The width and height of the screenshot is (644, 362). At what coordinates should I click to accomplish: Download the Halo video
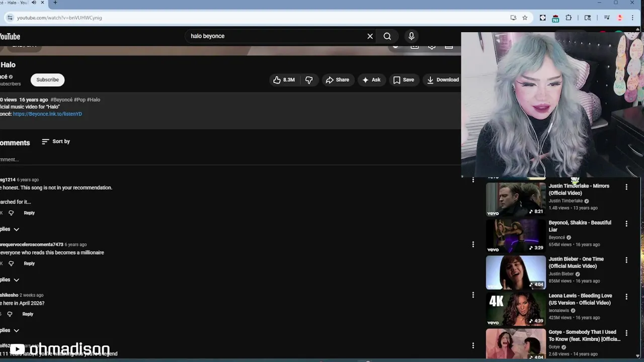tap(443, 80)
